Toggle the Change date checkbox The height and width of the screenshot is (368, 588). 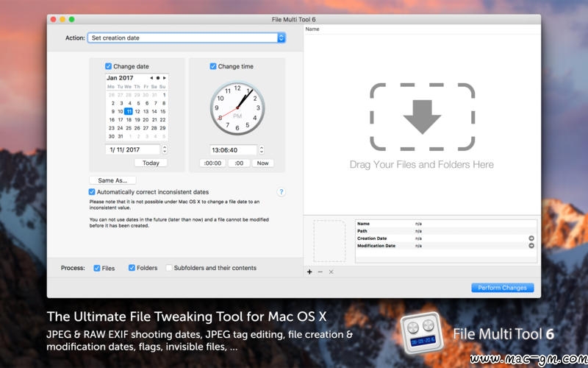[x=108, y=66]
